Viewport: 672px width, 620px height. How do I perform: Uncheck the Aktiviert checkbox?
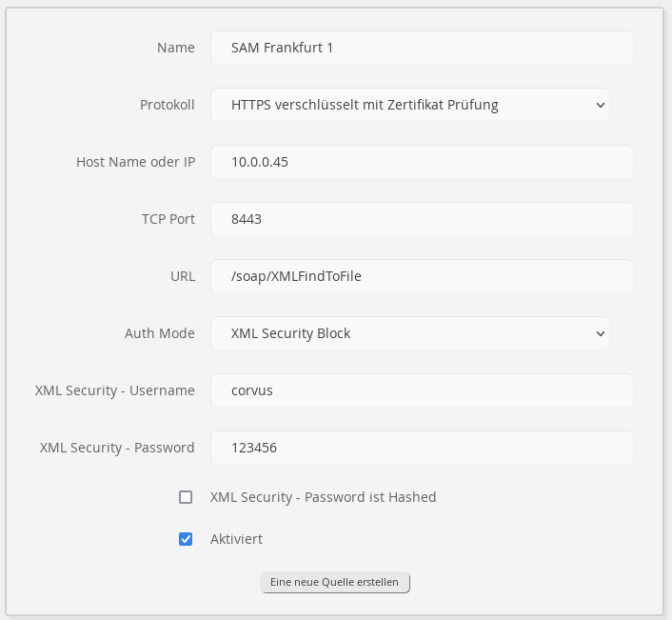(186, 539)
